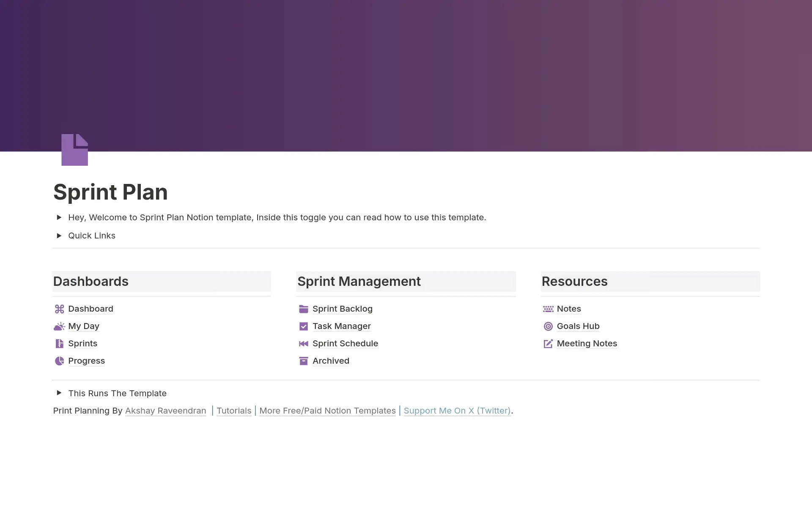Click the rewind icon next to Sprint Schedule
Viewport: 812px width, 507px height.
[x=303, y=344]
